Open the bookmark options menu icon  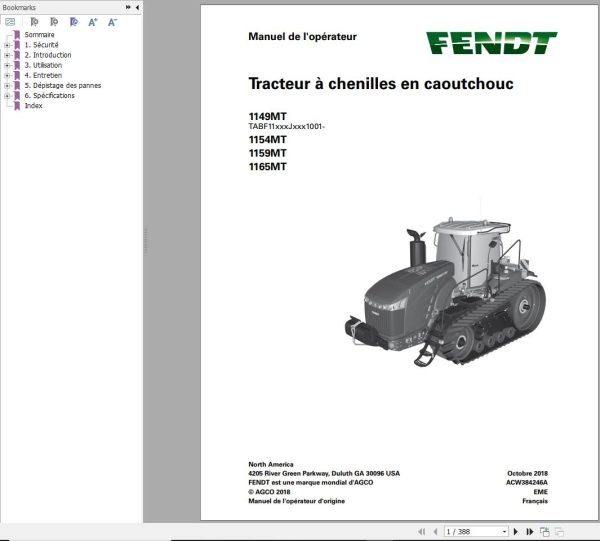(x=10, y=22)
